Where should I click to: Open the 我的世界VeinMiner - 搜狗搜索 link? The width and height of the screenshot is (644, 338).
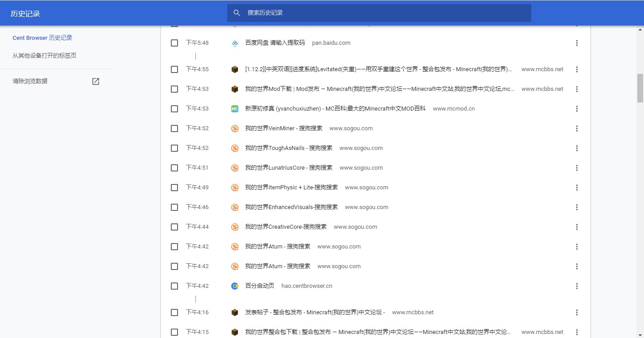[x=284, y=128]
